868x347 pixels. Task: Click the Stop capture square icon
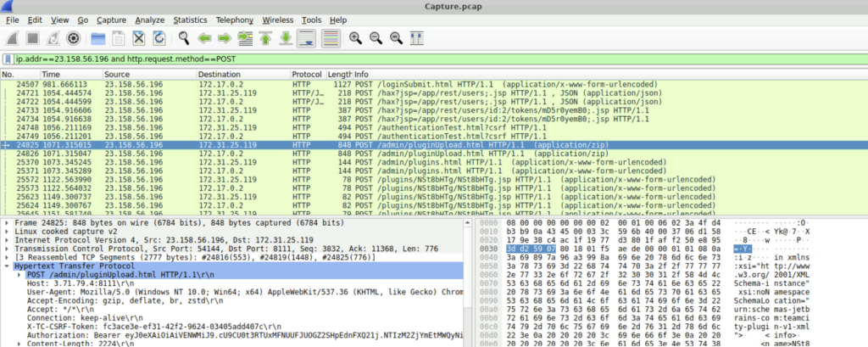point(31,38)
